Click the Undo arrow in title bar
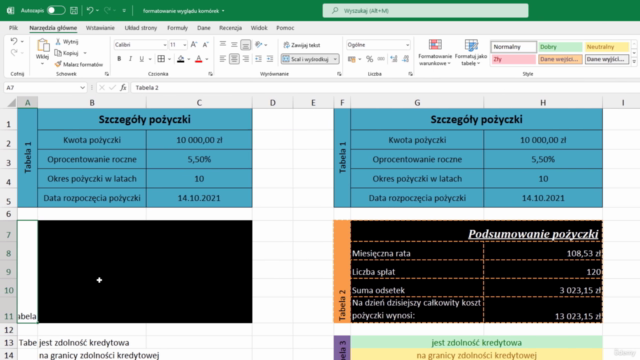The image size is (640, 360). 90,11
